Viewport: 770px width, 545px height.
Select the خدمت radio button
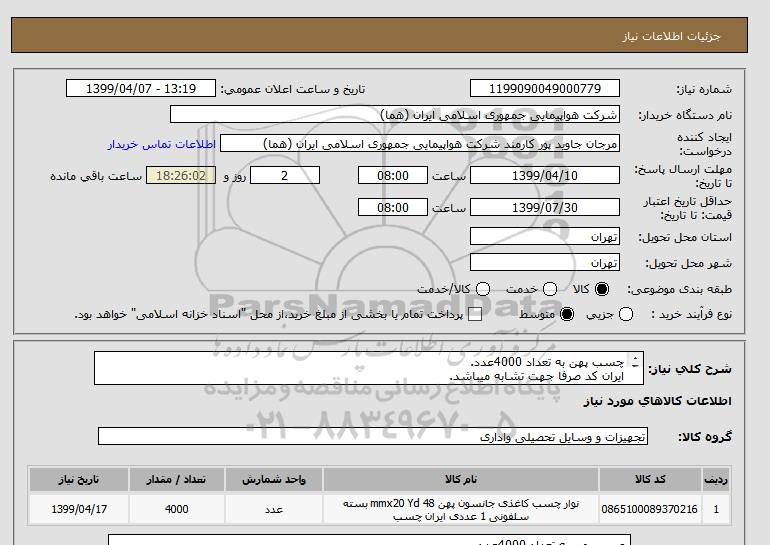pyautogui.click(x=550, y=289)
